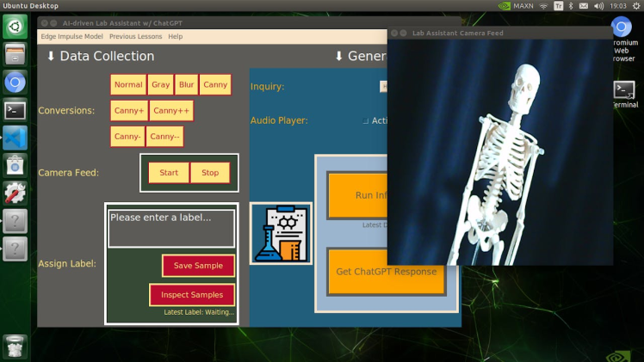Viewport: 644px width, 362px height.
Task: Choose the Canny- conversion button
Action: click(127, 137)
